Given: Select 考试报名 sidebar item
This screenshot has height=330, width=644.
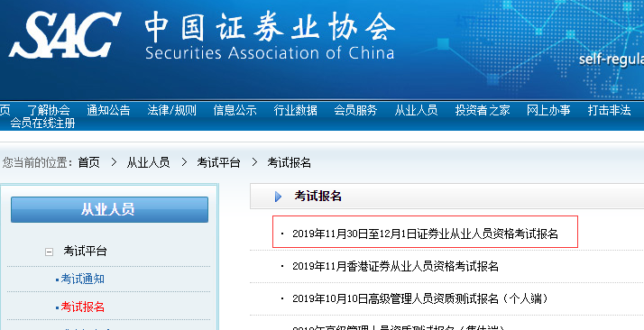Looking at the screenshot, I should tap(83, 307).
